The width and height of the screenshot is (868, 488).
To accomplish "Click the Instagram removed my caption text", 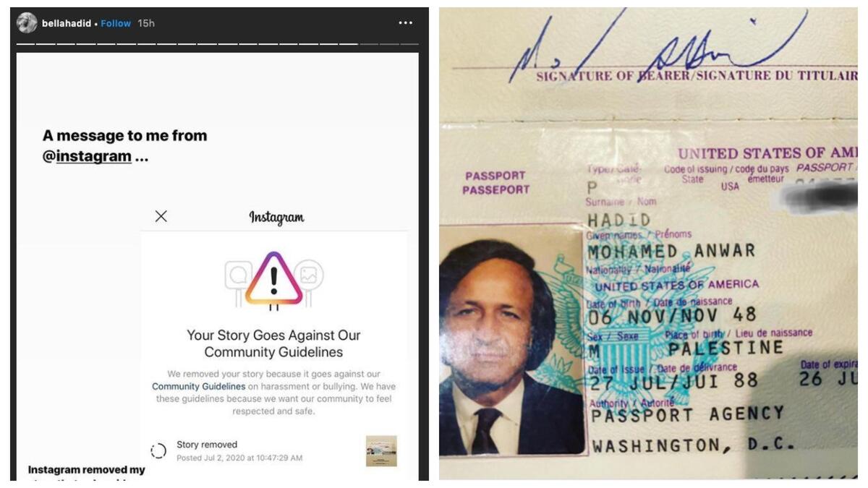I will point(87,470).
